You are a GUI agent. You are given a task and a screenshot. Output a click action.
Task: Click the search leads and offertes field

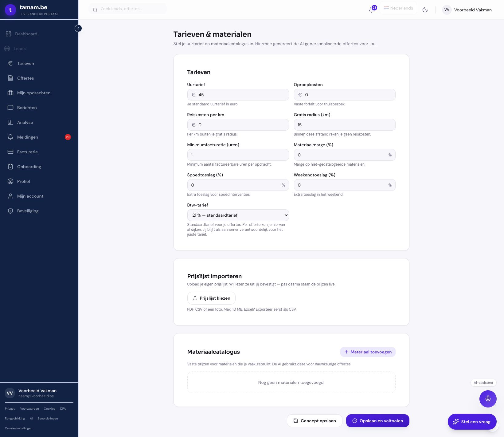click(x=128, y=9)
